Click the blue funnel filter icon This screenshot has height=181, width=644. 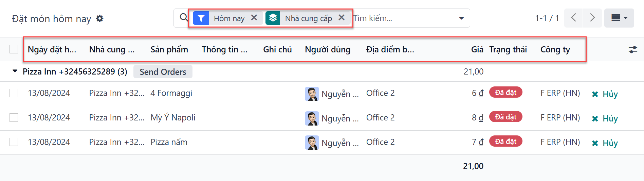pyautogui.click(x=201, y=18)
